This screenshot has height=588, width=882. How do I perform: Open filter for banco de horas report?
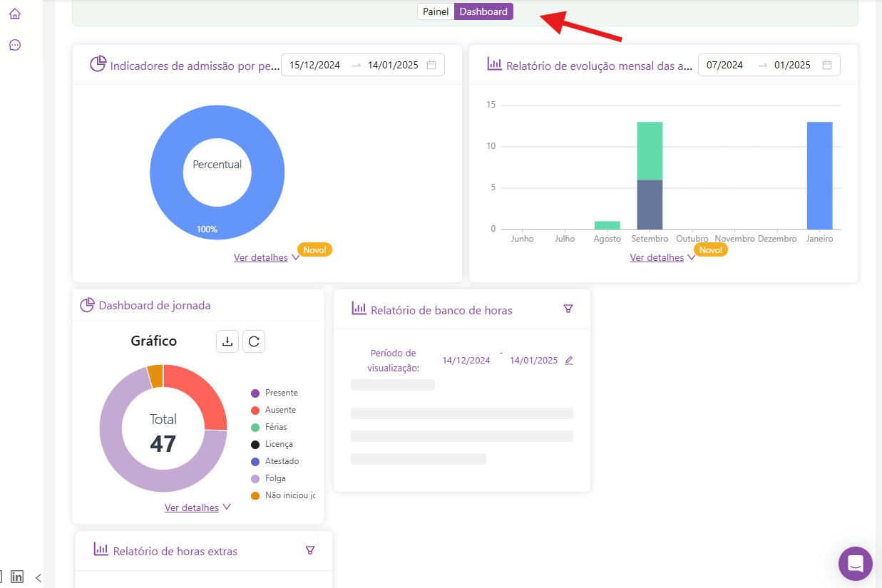point(568,309)
